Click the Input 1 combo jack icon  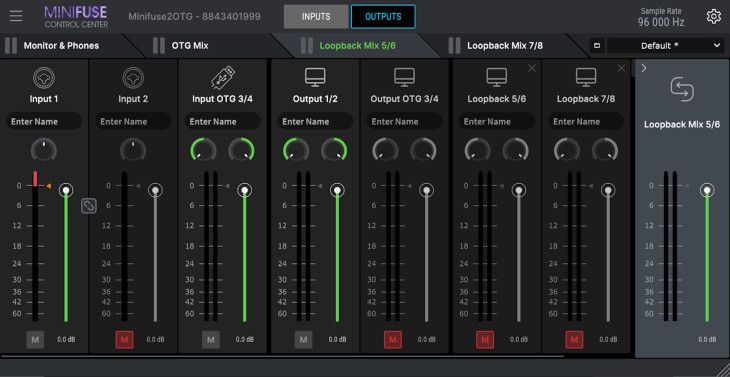click(x=44, y=78)
